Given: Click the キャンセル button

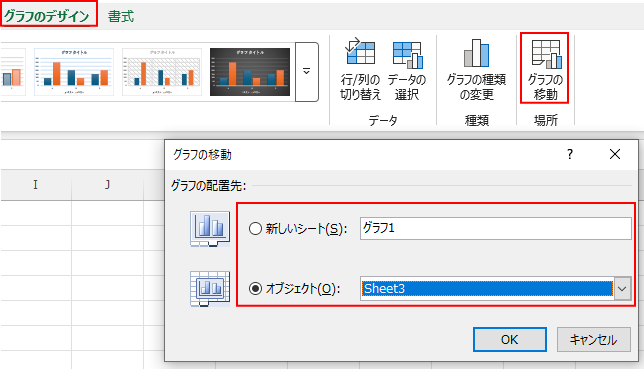Looking at the screenshot, I should (x=593, y=339).
